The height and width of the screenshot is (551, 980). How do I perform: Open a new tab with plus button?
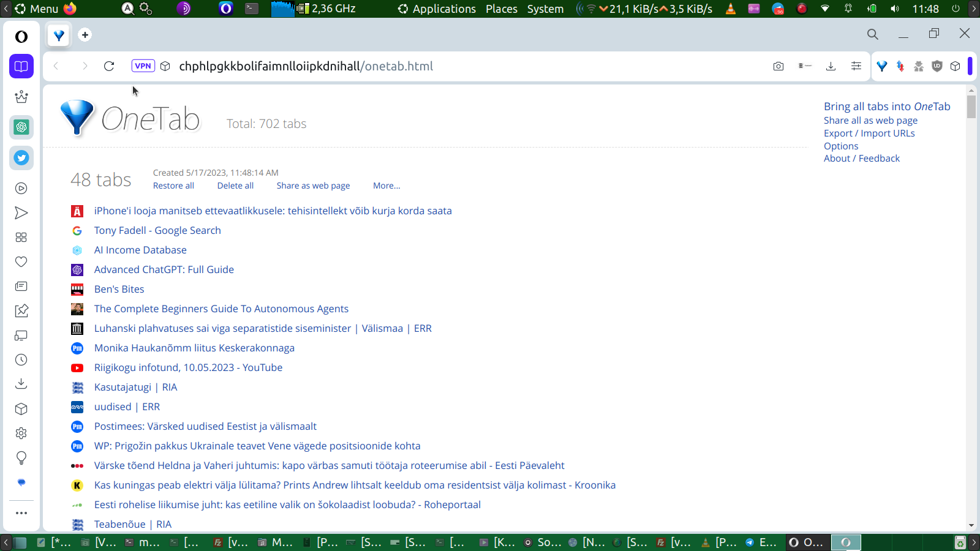pos(85,35)
